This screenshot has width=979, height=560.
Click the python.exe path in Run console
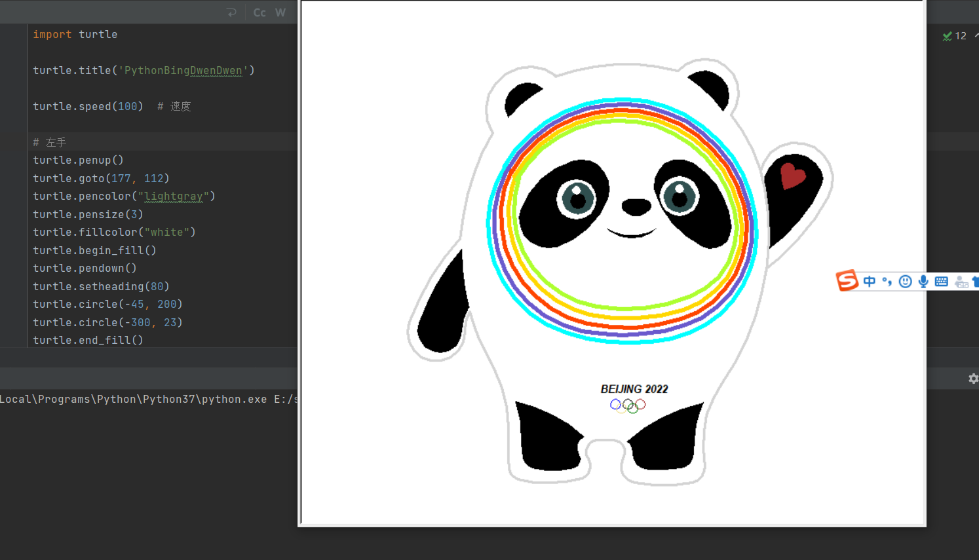point(149,399)
